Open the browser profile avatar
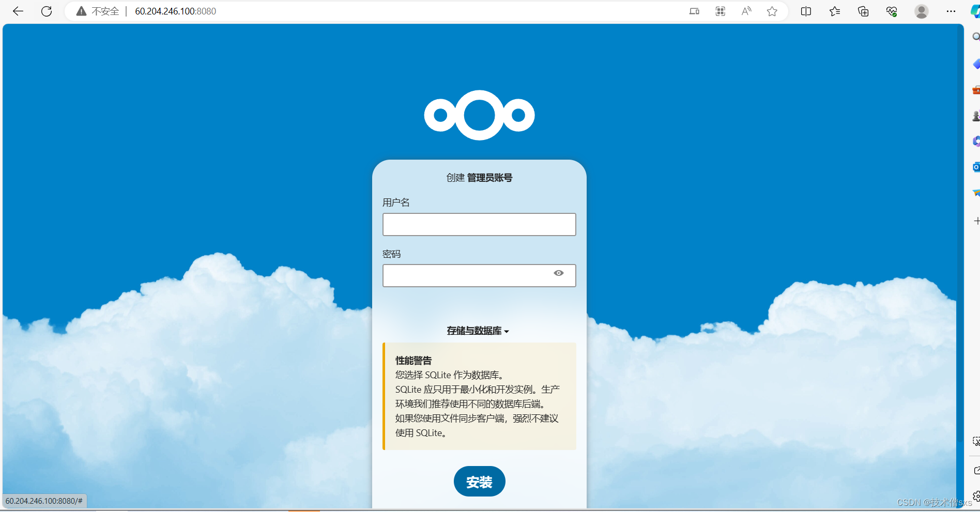 click(x=921, y=11)
